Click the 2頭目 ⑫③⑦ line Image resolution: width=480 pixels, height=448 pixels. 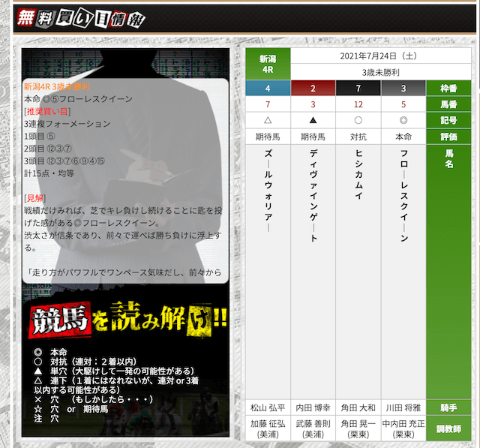tap(48, 149)
